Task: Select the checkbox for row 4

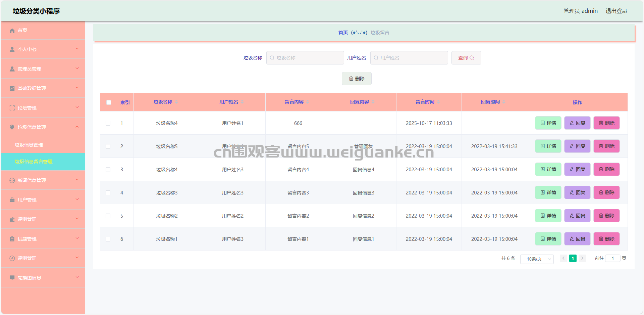Action: click(108, 193)
